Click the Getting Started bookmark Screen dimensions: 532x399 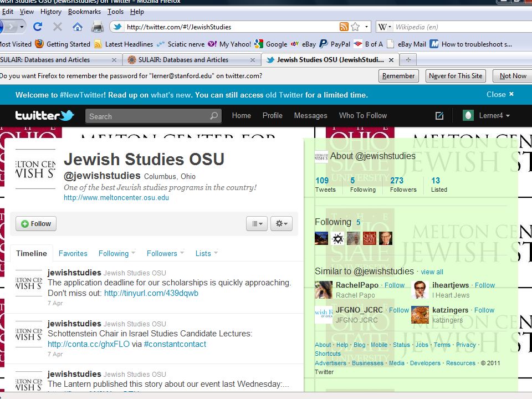click(x=63, y=44)
